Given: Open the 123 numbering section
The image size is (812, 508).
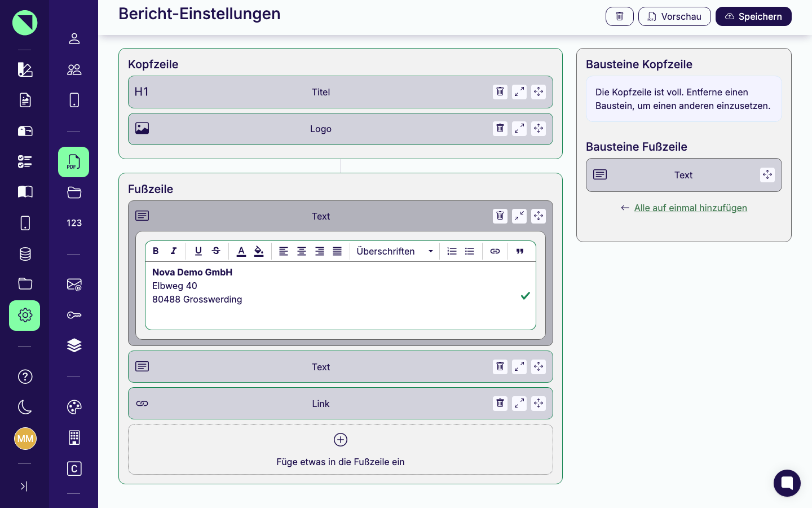Looking at the screenshot, I should point(74,223).
